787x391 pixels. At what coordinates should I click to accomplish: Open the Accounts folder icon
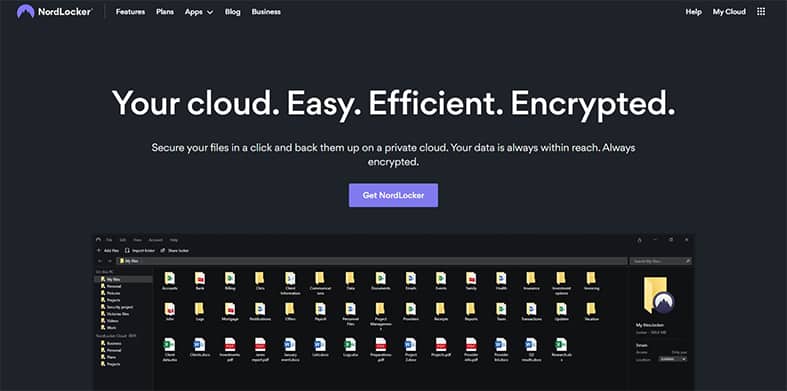tap(170, 278)
